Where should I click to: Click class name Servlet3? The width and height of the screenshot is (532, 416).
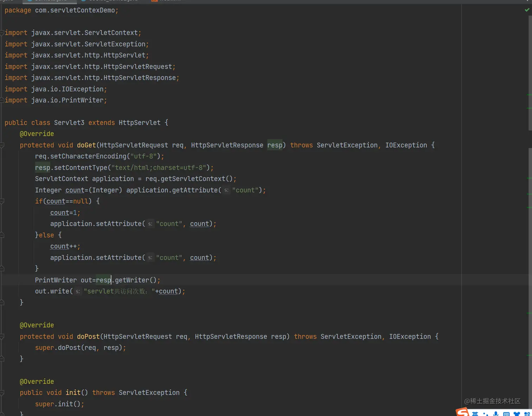pyautogui.click(x=69, y=123)
